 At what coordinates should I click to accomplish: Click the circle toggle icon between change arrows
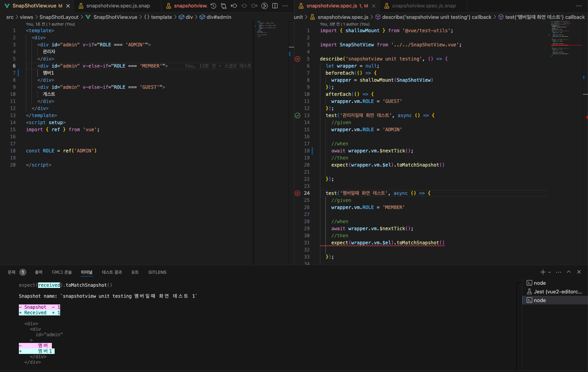click(x=244, y=6)
